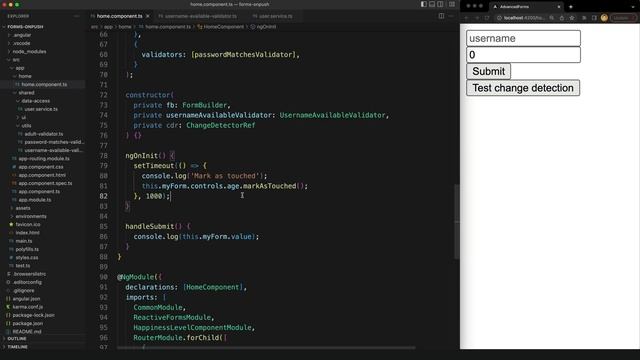Viewport: 640px width, 360px height.
Task: Click browser zoom magnifier icon
Action: pos(551,18)
